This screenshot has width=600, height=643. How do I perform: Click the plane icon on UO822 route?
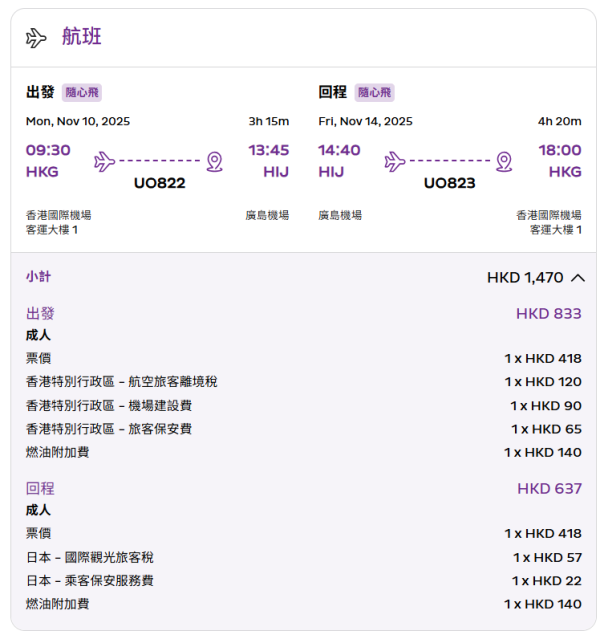[x=104, y=161]
